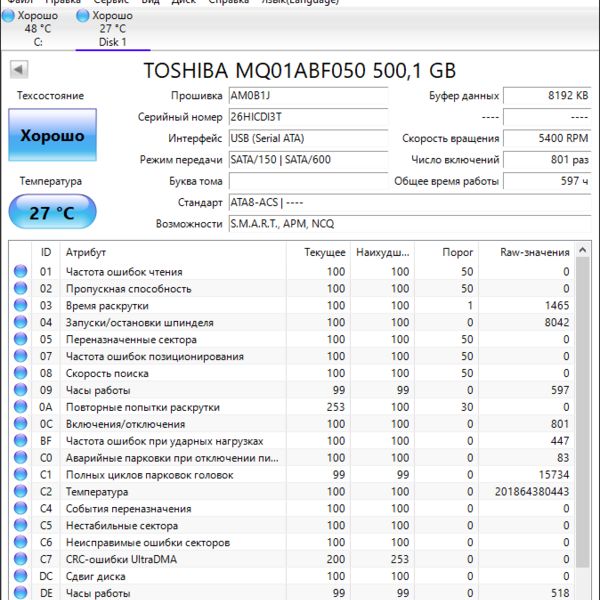Select the Disk 1 tab label
600x600 pixels.
[112, 42]
